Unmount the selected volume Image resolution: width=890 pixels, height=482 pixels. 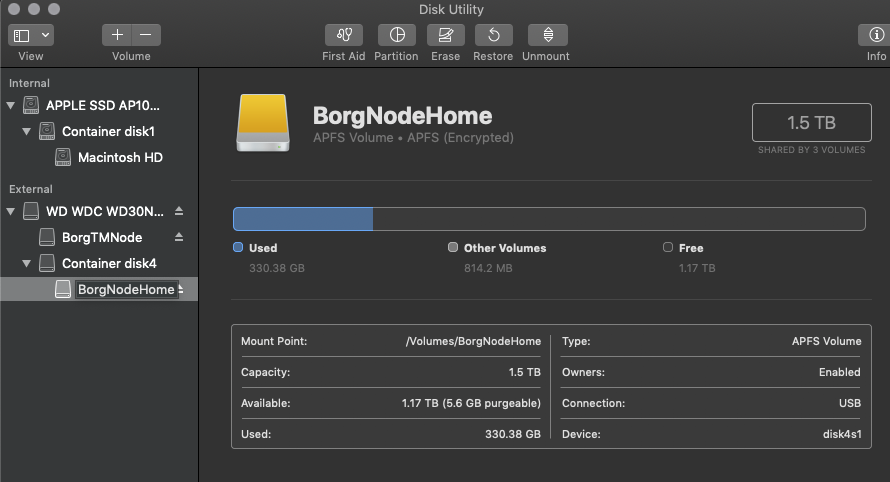click(548, 35)
